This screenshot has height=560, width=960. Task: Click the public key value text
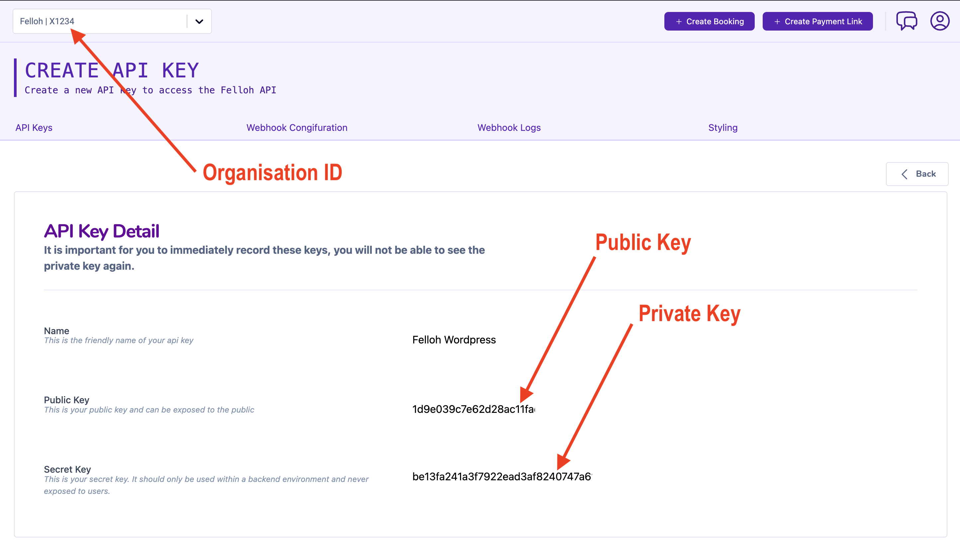tap(473, 409)
